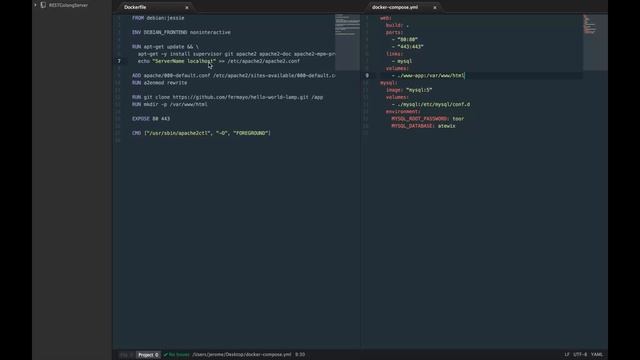Click the ./mysql:/etc/mysql/conf.d volume line
640x360 pixels.
[431, 104]
